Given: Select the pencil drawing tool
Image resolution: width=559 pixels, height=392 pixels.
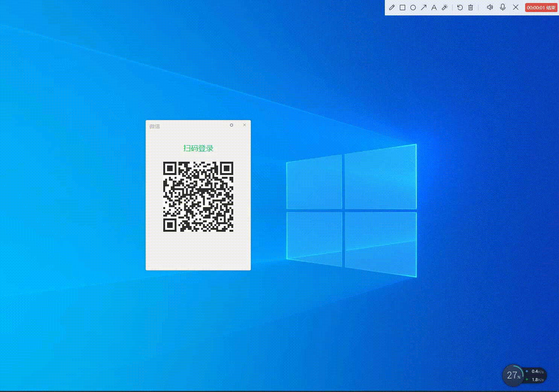Looking at the screenshot, I should click(x=392, y=8).
